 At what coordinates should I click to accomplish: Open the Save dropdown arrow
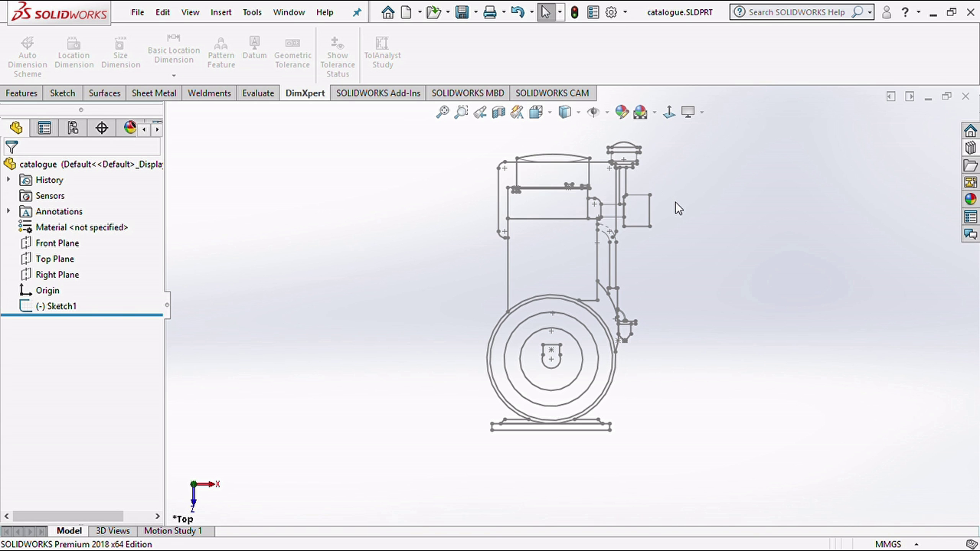pyautogui.click(x=475, y=12)
